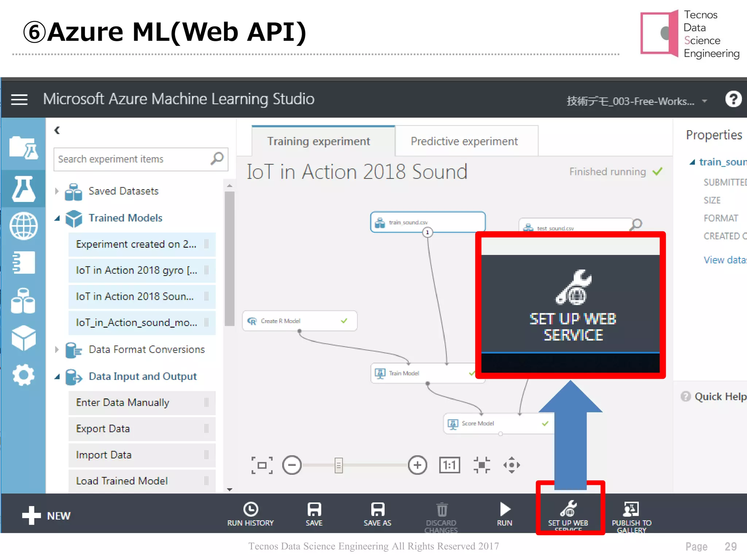
Task: Select the 'Experiment created on 2...' trained model
Action: click(142, 244)
